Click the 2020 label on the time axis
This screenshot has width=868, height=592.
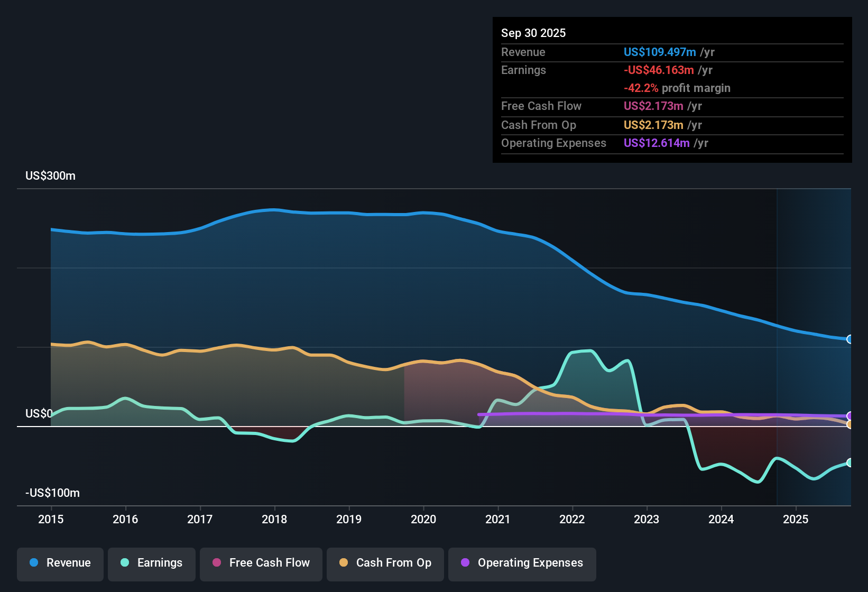point(423,520)
